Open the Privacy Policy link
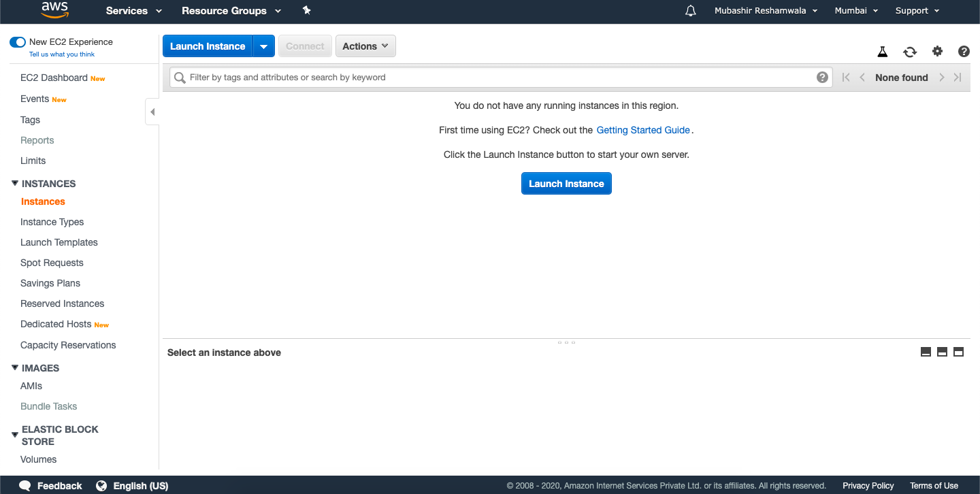The width and height of the screenshot is (980, 494). [x=868, y=486]
